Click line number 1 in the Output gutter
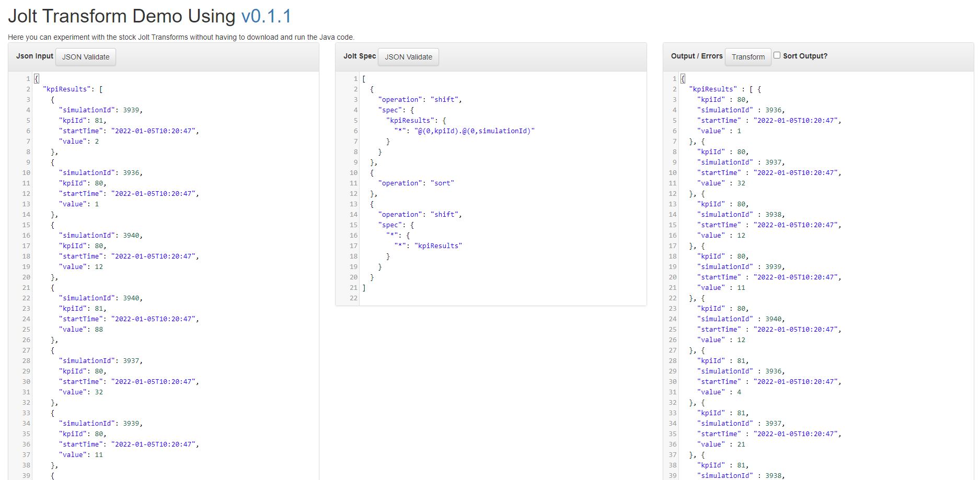980x480 pixels. 674,79
